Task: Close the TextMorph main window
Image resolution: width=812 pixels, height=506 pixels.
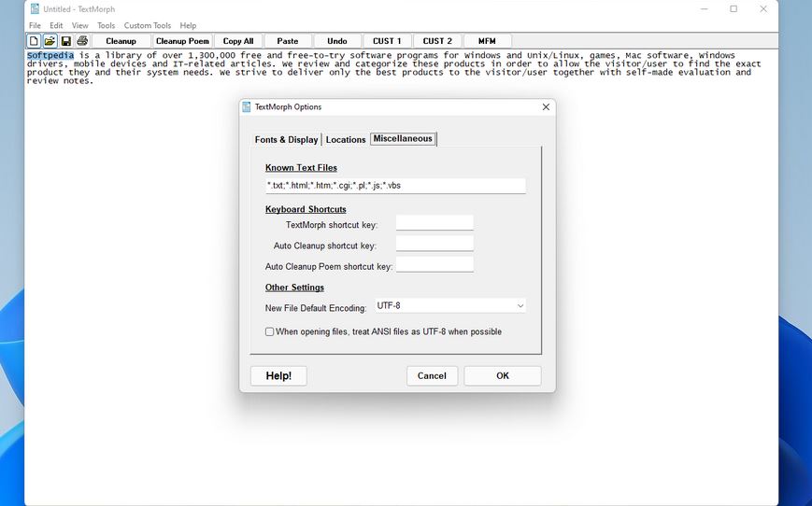Action: coord(763,8)
